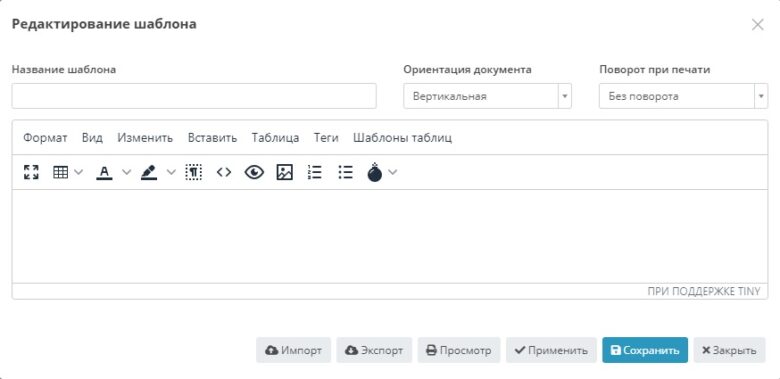Viewport: 780px width, 379px height.
Task: Click the insert table icon
Action: coord(60,172)
